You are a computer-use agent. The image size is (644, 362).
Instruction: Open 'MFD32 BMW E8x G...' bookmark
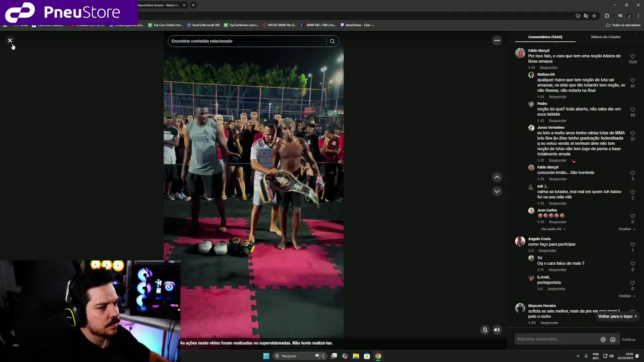click(279, 25)
